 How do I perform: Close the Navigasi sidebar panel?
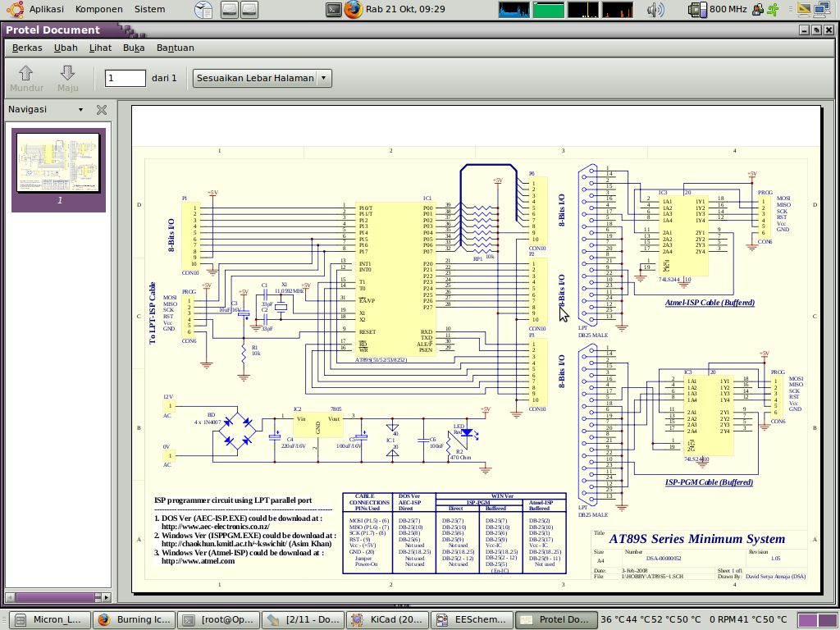(101, 110)
